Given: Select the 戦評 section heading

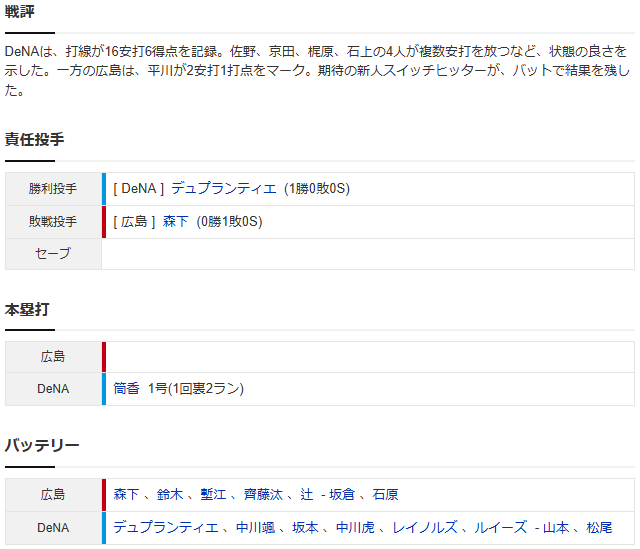Looking at the screenshot, I should click(x=20, y=11).
